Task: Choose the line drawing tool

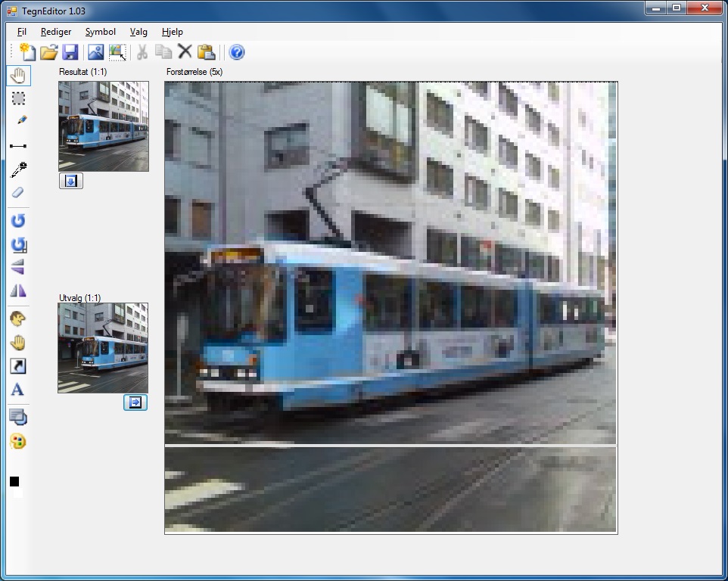Action: click(18, 146)
